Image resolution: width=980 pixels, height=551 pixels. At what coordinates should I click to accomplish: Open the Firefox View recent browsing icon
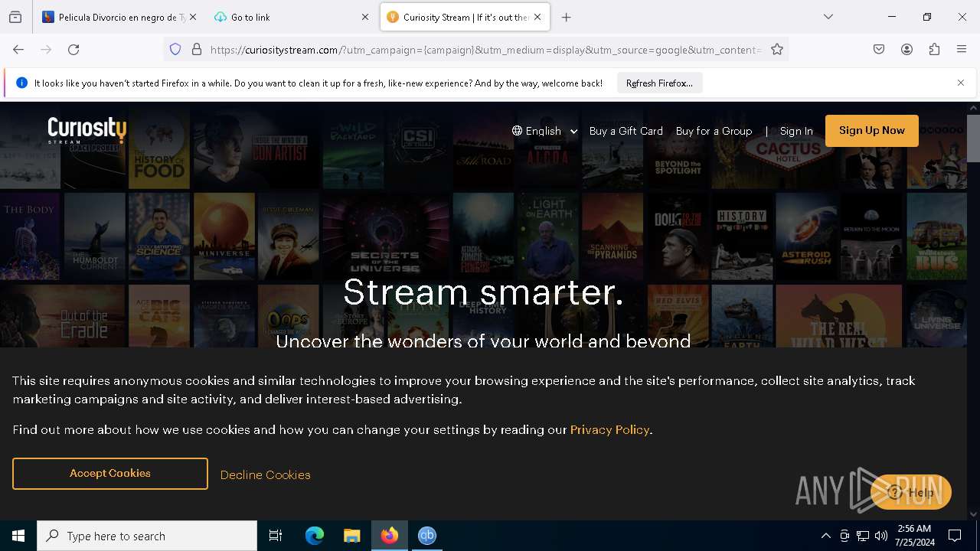(x=15, y=17)
